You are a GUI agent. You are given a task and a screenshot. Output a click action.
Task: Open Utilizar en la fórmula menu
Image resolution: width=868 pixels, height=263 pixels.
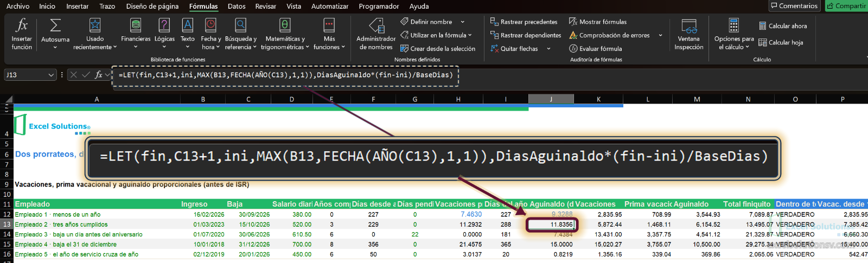[x=436, y=35]
